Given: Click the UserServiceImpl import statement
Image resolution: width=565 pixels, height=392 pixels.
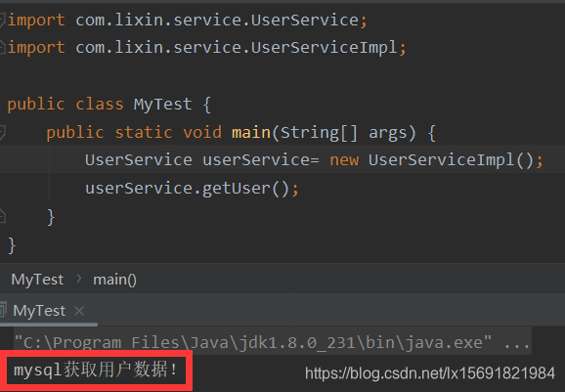Looking at the screenshot, I should coord(207,48).
